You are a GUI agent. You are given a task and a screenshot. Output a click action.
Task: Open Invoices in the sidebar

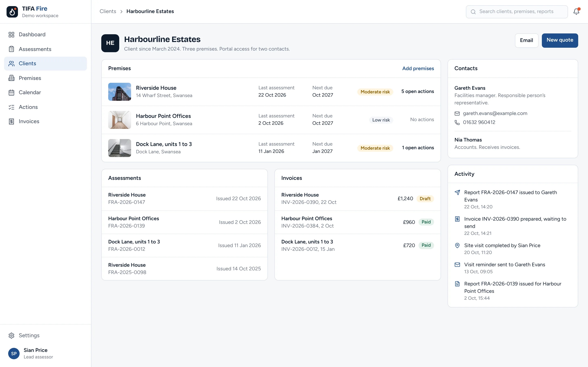(x=46, y=121)
